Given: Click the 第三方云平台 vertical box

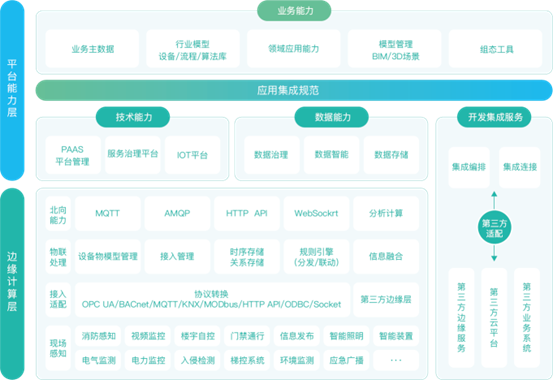Looking at the screenshot, I should click(x=494, y=318).
